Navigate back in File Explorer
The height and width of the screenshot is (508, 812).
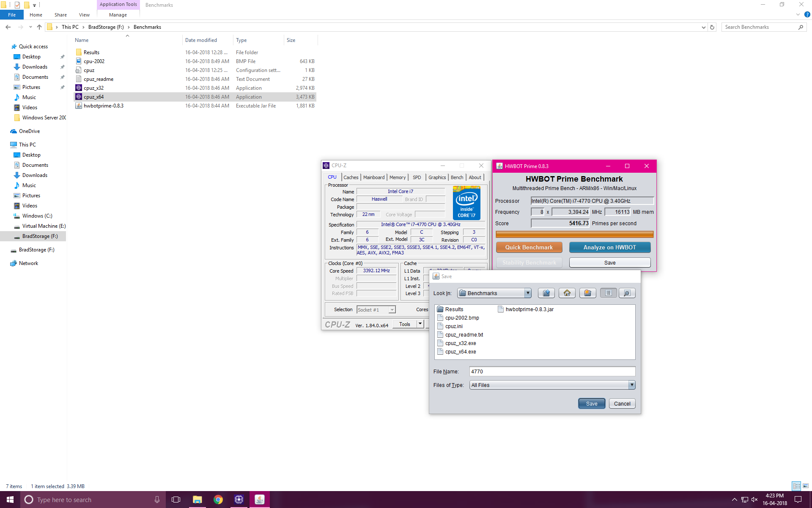point(8,27)
